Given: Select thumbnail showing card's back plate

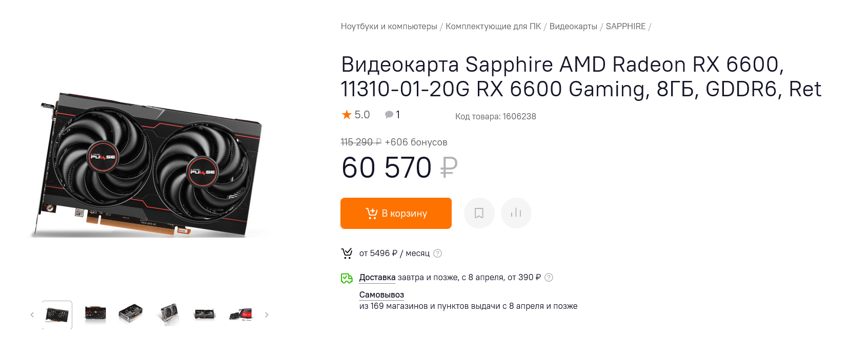Looking at the screenshot, I should [95, 314].
